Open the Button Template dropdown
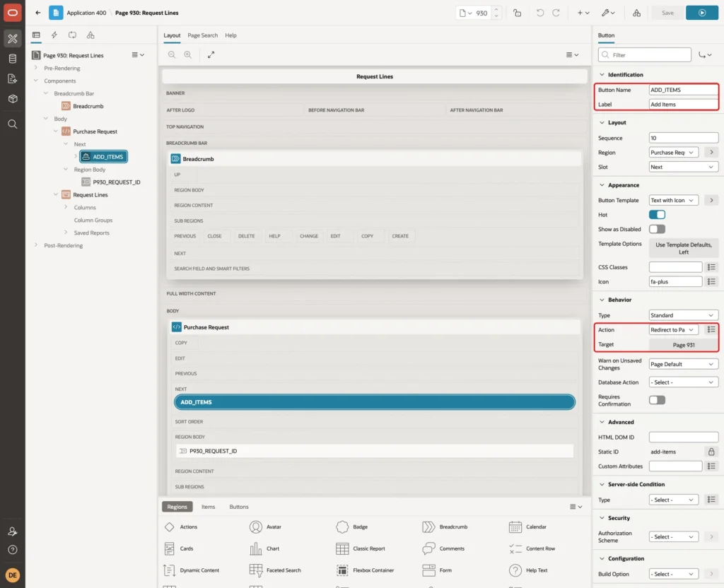This screenshot has height=588, width=724. click(673, 200)
